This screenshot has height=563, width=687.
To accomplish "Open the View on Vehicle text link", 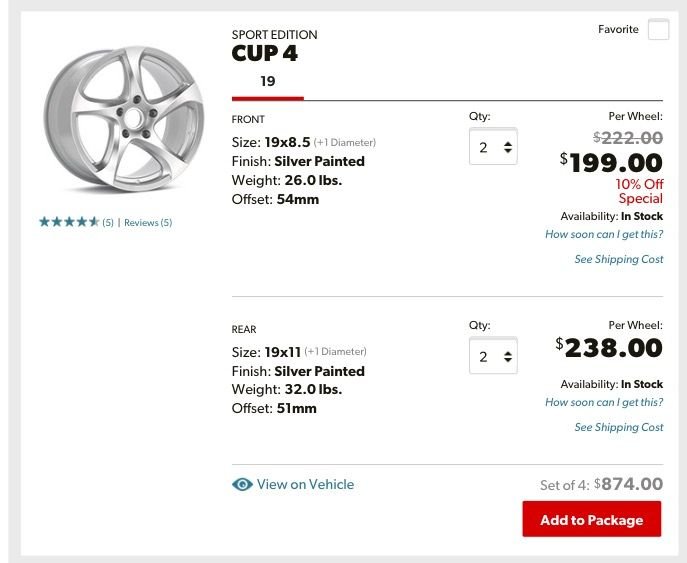I will click(305, 484).
